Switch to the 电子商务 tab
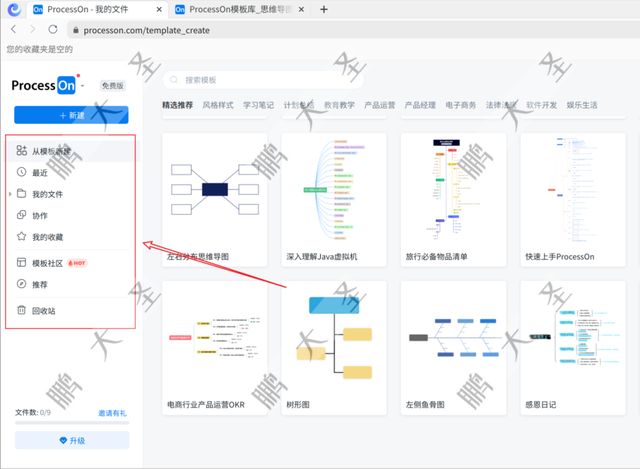This screenshot has height=469, width=640. [460, 105]
